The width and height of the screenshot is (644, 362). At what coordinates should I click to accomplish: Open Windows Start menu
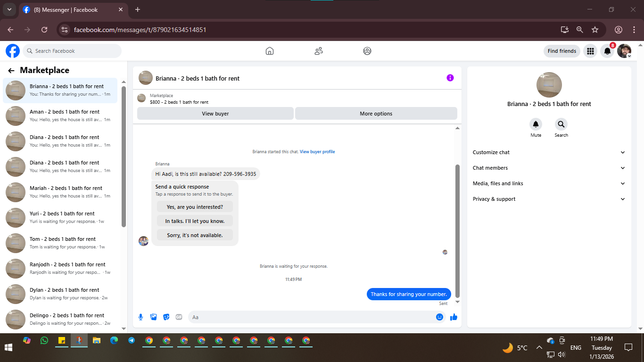pos(8,348)
